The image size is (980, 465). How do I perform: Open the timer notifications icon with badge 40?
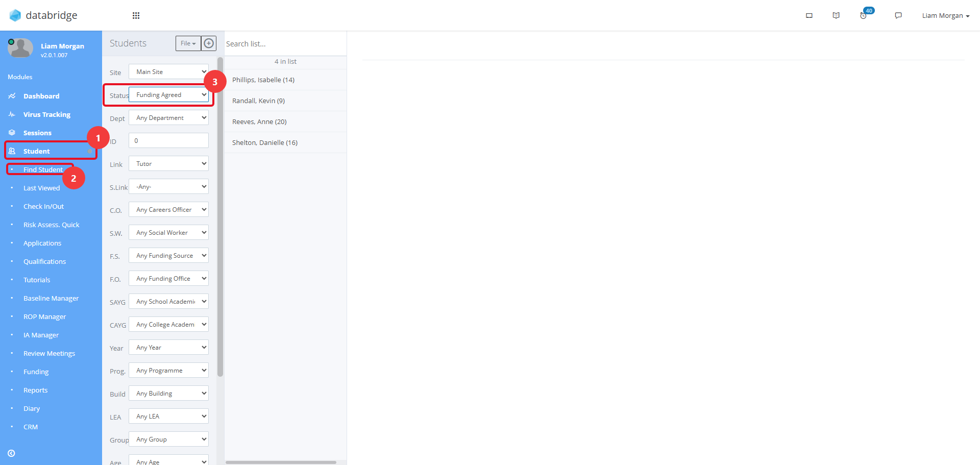click(x=864, y=16)
